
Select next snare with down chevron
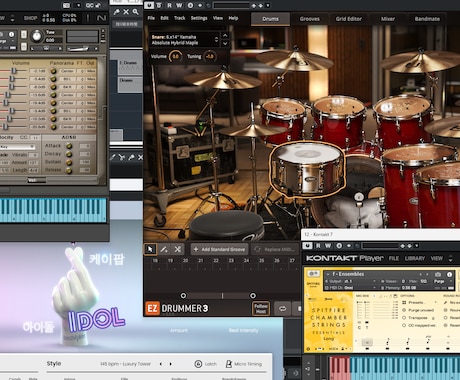pyautogui.click(x=225, y=43)
